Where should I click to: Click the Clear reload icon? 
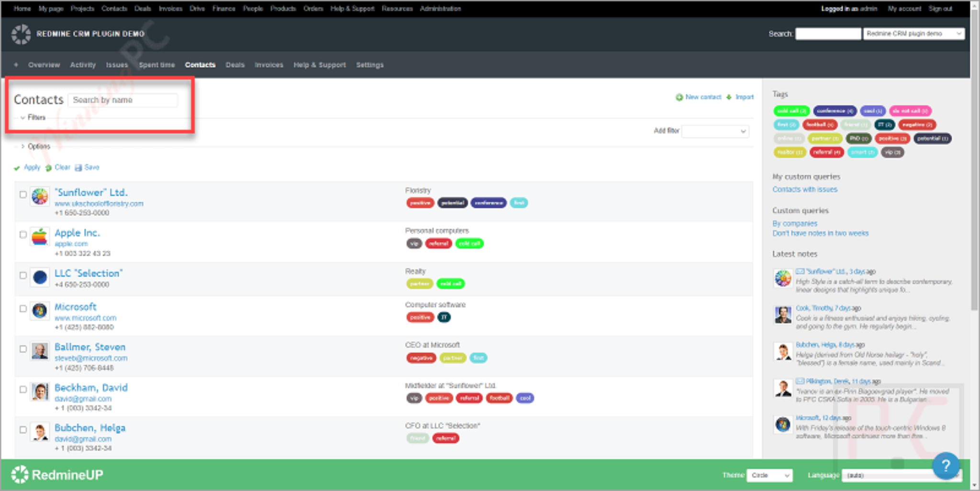click(x=48, y=168)
